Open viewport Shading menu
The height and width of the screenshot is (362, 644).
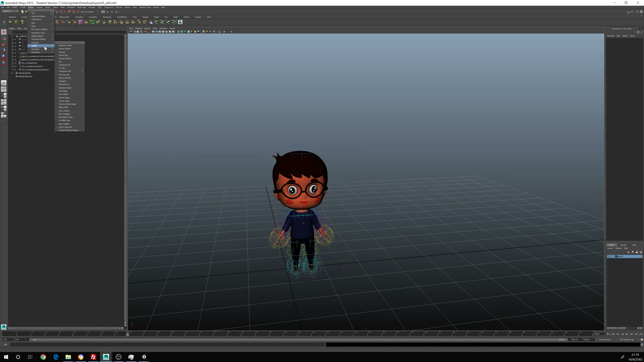[139, 28]
